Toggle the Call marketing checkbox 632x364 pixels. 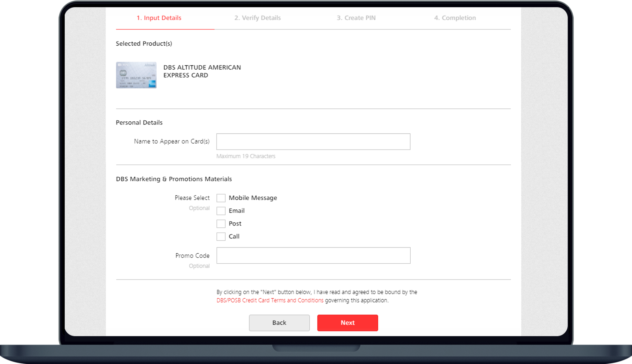[221, 237]
